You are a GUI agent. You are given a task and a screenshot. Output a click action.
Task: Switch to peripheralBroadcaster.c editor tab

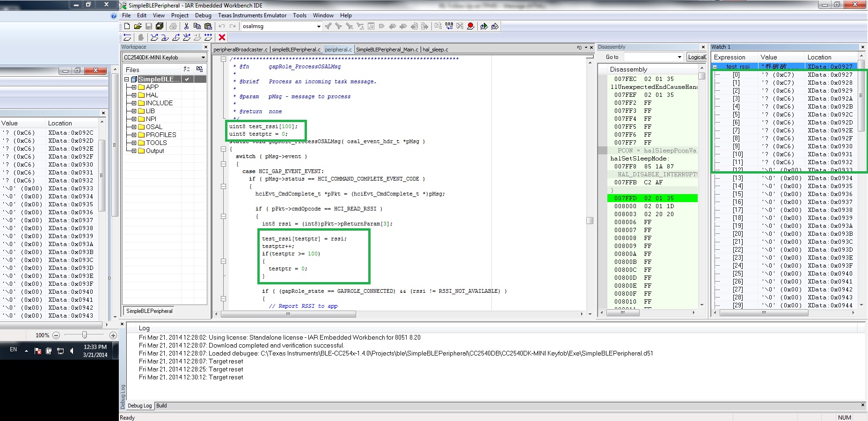(x=241, y=50)
